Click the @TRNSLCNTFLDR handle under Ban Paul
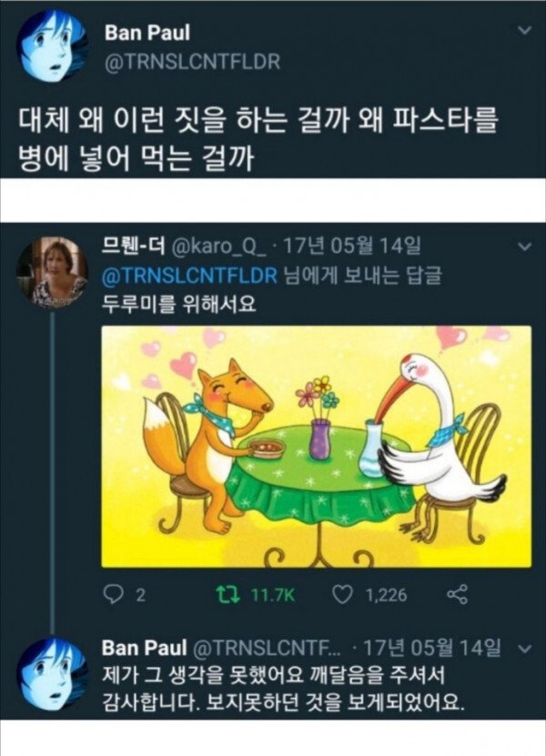Screen dimensions: 546x756 (x=192, y=62)
